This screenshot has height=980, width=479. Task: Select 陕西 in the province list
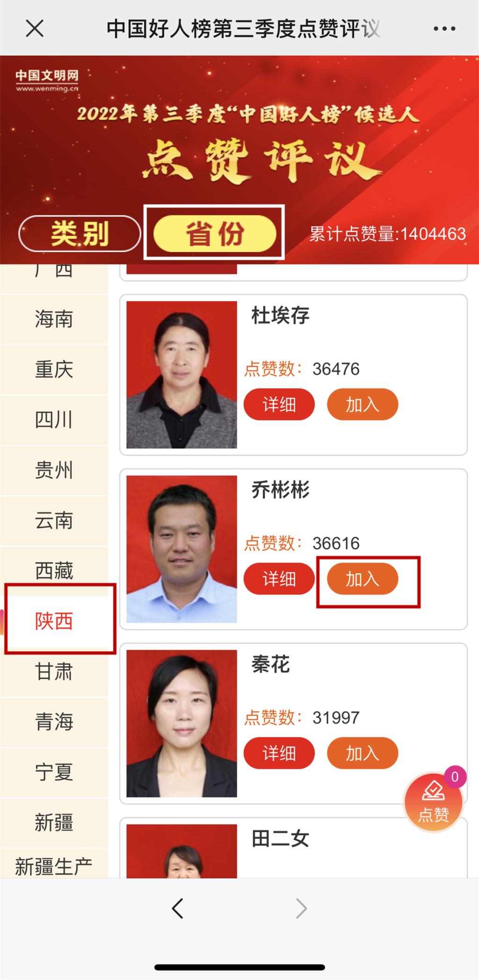pyautogui.click(x=54, y=621)
